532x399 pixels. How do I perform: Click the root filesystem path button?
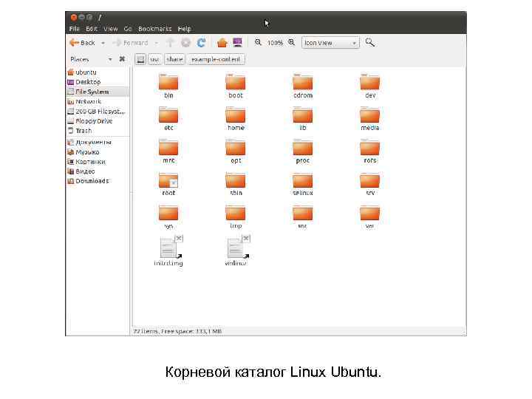[x=140, y=59]
